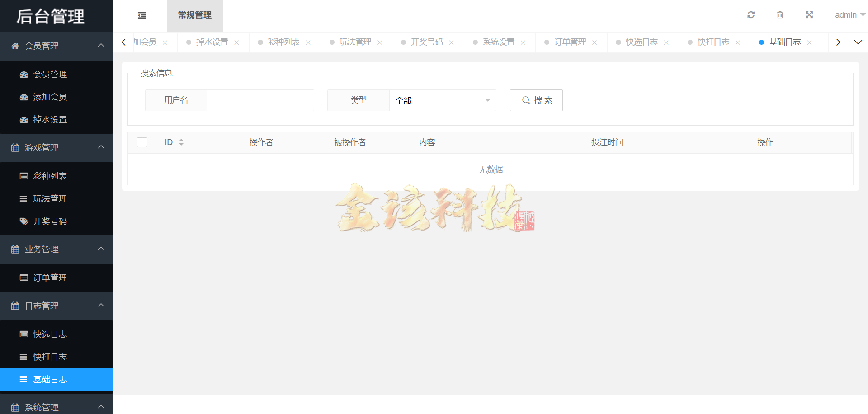
Task: Collapse the sidebar with the hamburger icon
Action: click(142, 15)
